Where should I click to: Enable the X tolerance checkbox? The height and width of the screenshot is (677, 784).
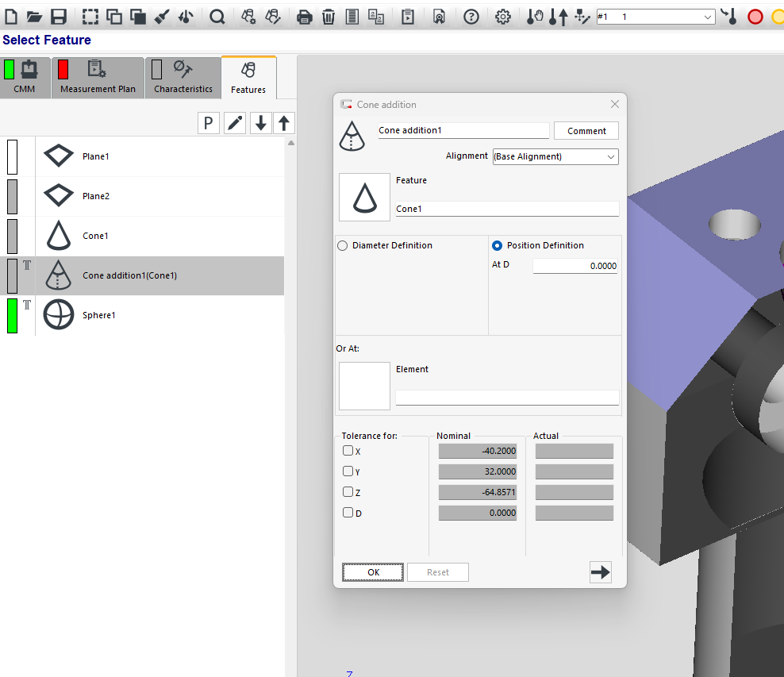[x=348, y=451]
